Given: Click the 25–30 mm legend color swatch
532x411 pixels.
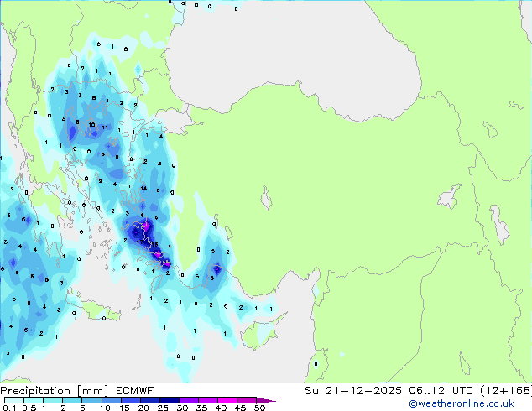Looking at the screenshot, I should pos(169,400).
